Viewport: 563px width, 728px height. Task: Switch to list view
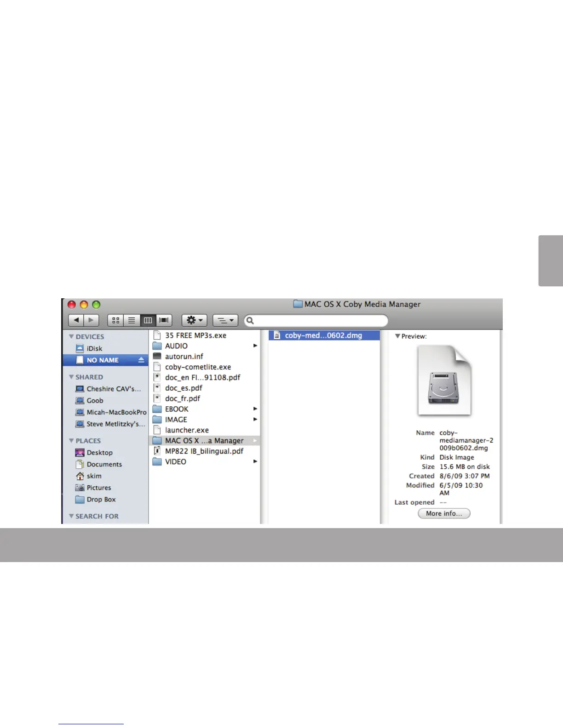(x=132, y=320)
